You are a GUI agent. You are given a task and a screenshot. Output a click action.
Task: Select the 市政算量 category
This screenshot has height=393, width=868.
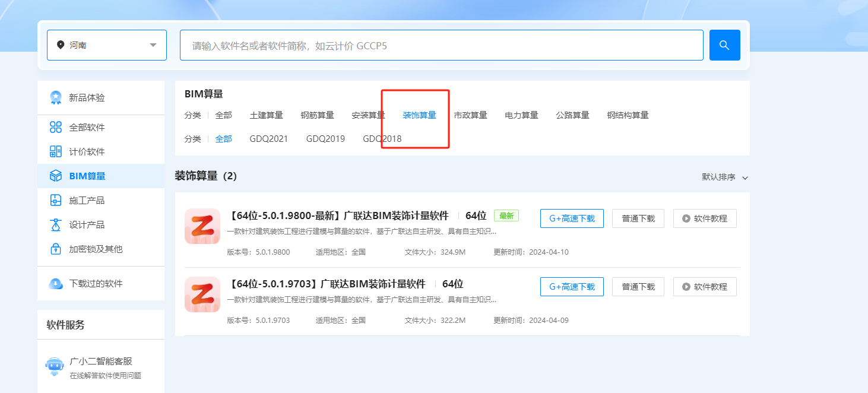click(470, 115)
